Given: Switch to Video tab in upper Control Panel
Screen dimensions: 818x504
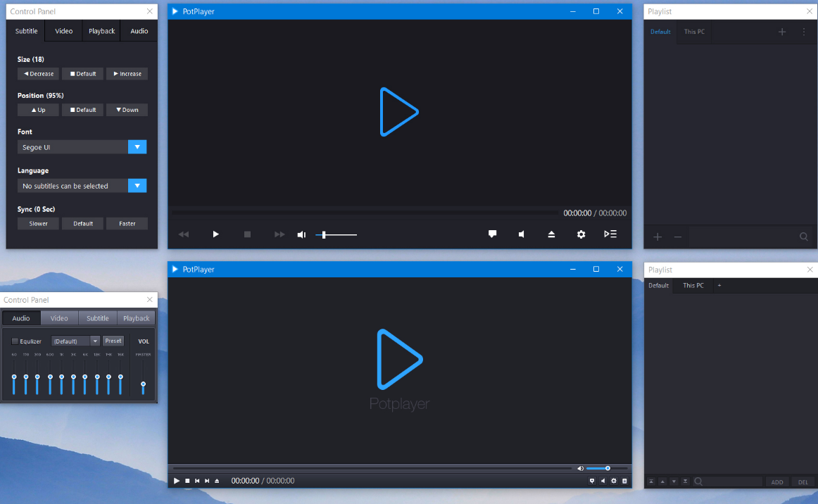Looking at the screenshot, I should 63,31.
